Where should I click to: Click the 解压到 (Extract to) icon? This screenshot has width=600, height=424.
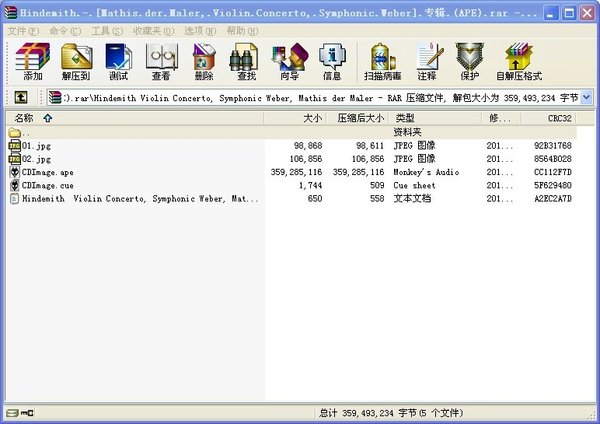coord(76,61)
